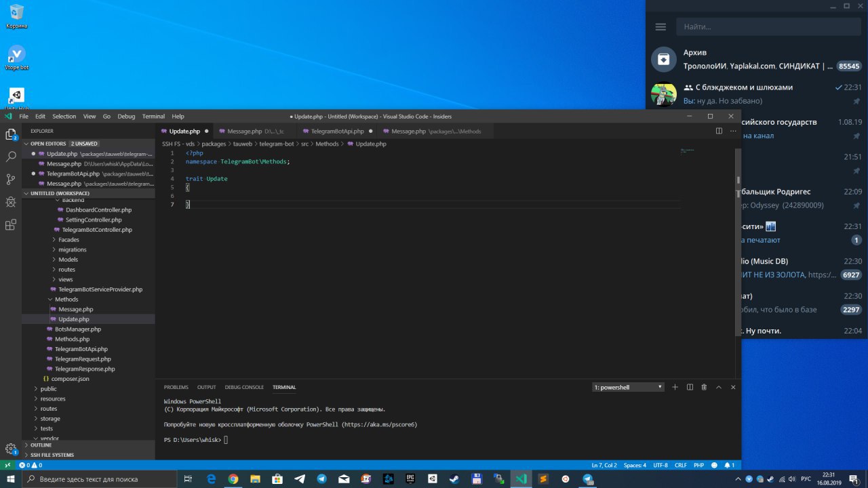The width and height of the screenshot is (868, 488).
Task: Open the Search view in activity bar
Action: pos(11,157)
